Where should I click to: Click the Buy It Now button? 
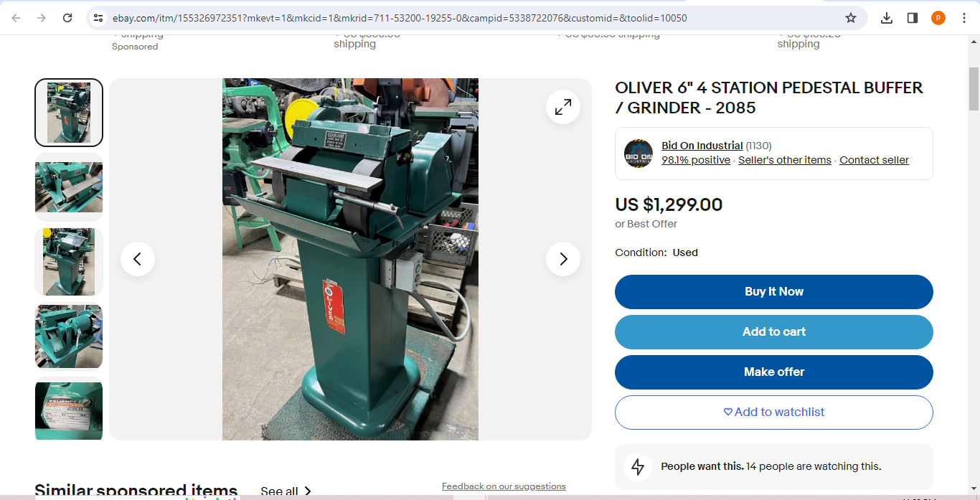774,292
